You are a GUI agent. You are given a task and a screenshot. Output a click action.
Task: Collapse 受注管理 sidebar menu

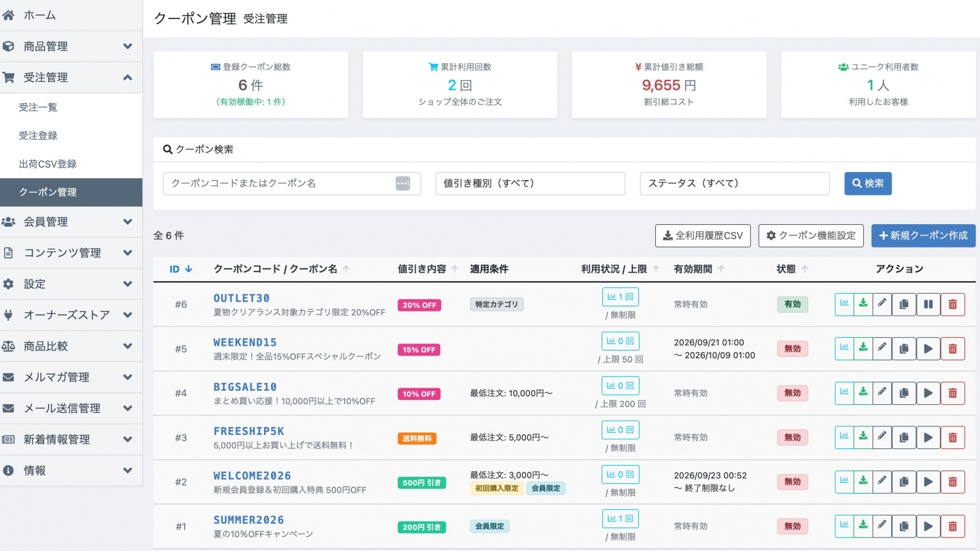tap(71, 77)
